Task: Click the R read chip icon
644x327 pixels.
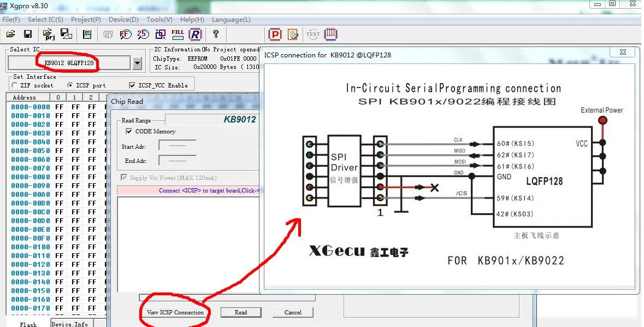Action: tap(196, 34)
